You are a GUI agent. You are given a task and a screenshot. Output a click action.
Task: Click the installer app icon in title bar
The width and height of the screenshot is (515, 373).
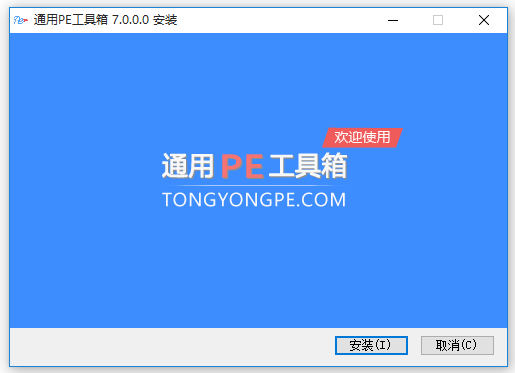point(21,20)
